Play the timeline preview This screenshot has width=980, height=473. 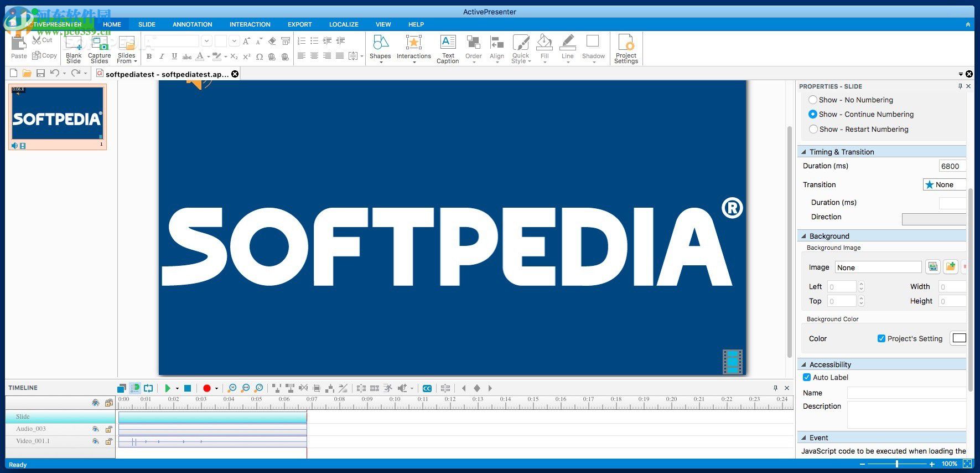coord(167,388)
